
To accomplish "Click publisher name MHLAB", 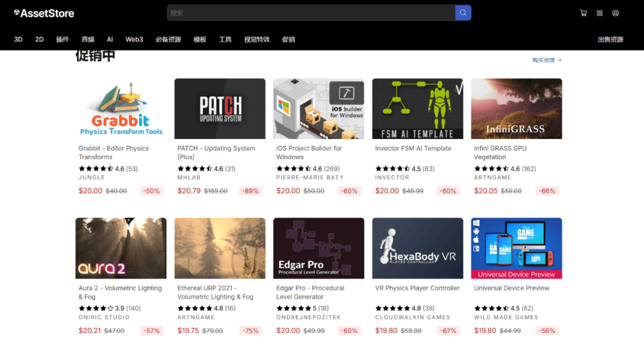I will 189,177.
